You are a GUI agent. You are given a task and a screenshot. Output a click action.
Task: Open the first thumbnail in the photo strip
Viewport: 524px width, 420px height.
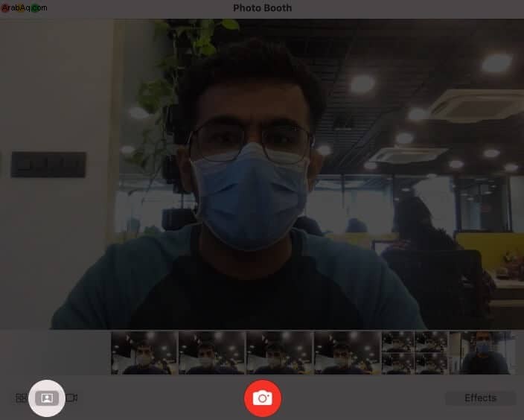tap(144, 353)
